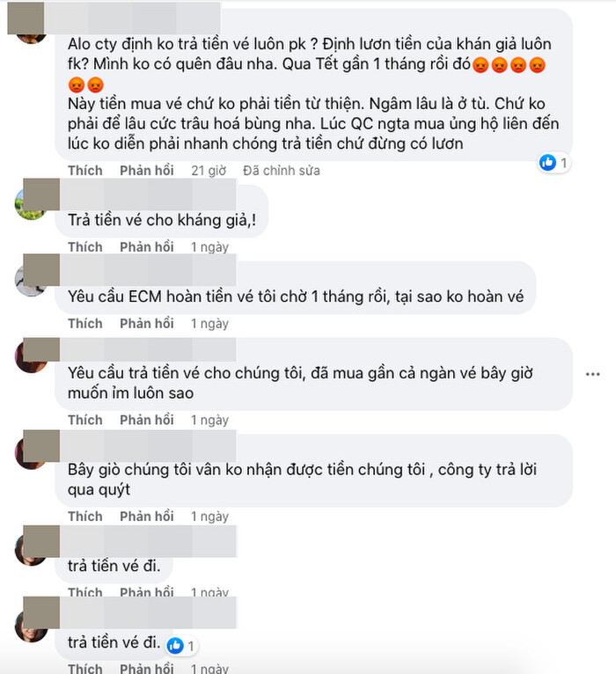Reply to the 'gần cả ngàn vé' comment

(147, 420)
